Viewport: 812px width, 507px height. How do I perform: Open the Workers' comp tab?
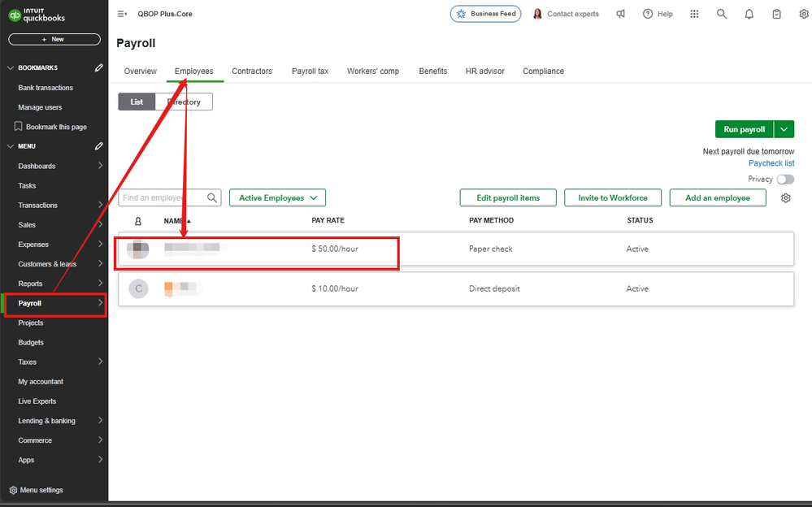pyautogui.click(x=373, y=71)
